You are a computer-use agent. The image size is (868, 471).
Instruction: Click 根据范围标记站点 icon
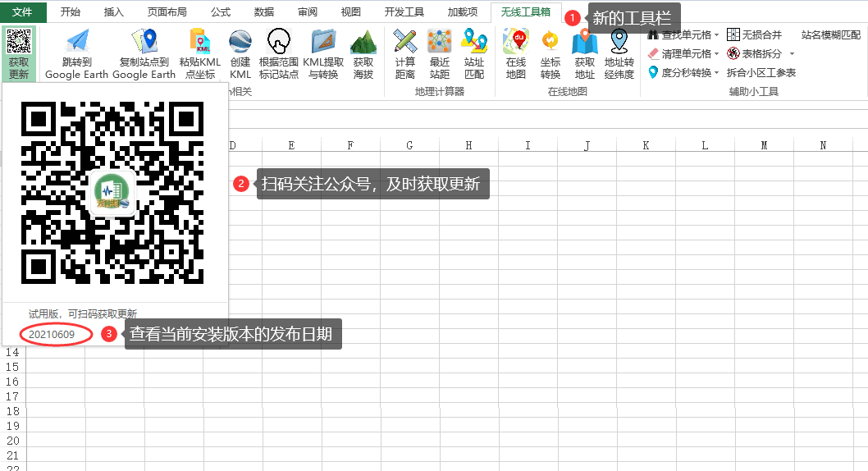click(278, 42)
